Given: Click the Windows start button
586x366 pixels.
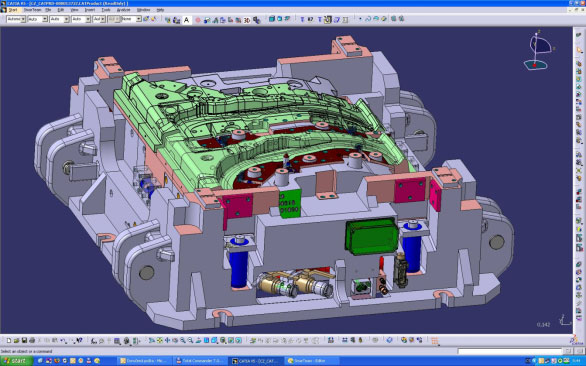Looking at the screenshot, I should point(17,361).
